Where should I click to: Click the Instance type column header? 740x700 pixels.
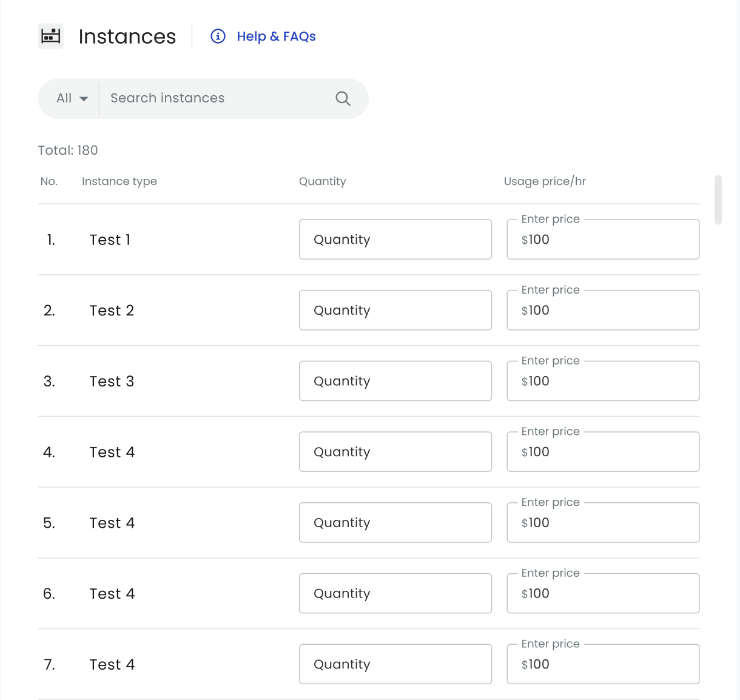coord(119,181)
